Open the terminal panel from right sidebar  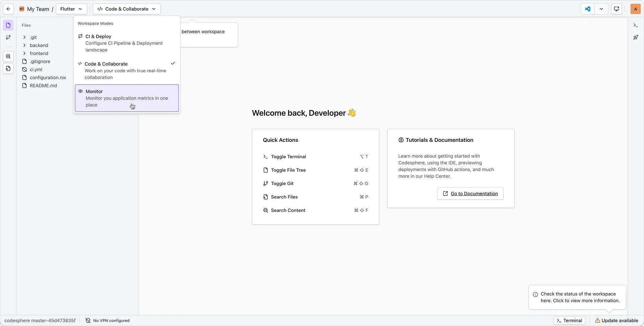coord(636,25)
